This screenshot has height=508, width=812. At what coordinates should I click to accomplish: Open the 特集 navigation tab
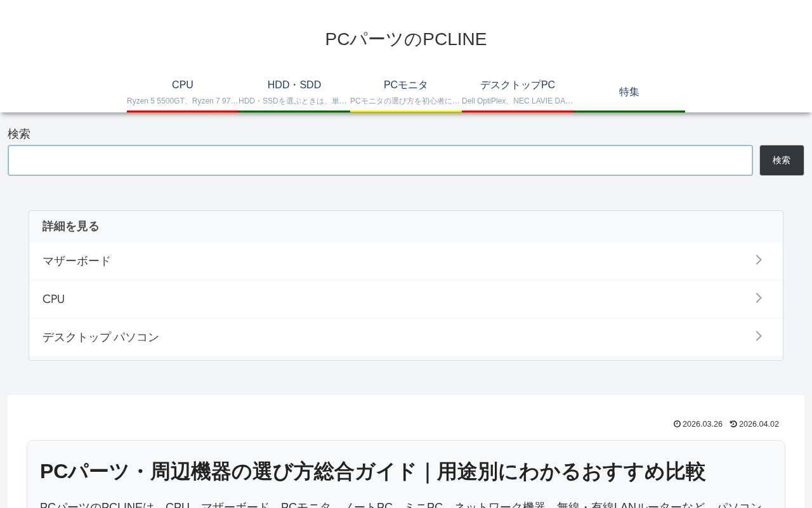click(x=629, y=92)
